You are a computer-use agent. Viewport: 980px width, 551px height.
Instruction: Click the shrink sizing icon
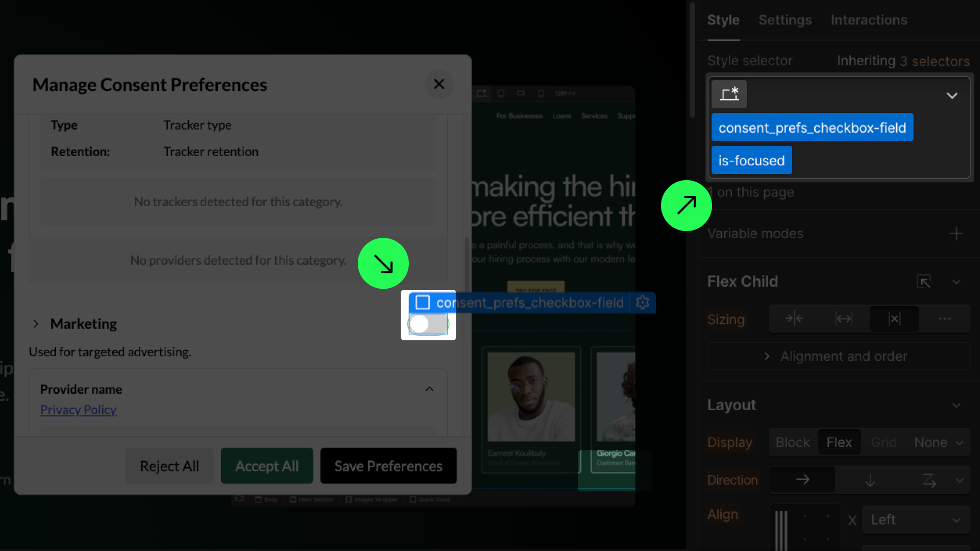(794, 319)
